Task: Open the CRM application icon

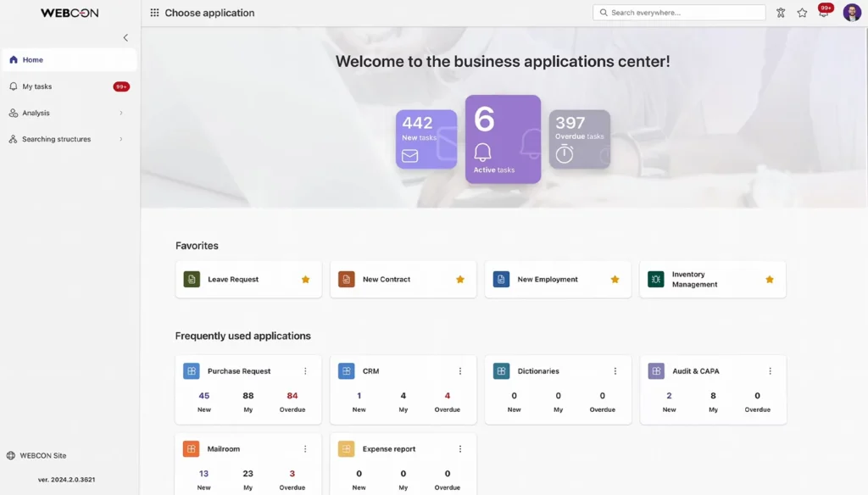Action: (x=346, y=370)
